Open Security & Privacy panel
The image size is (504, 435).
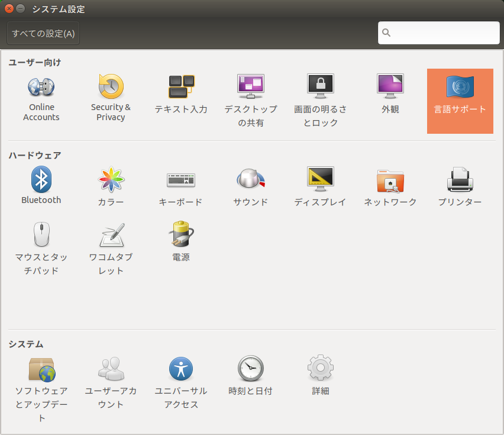[111, 87]
